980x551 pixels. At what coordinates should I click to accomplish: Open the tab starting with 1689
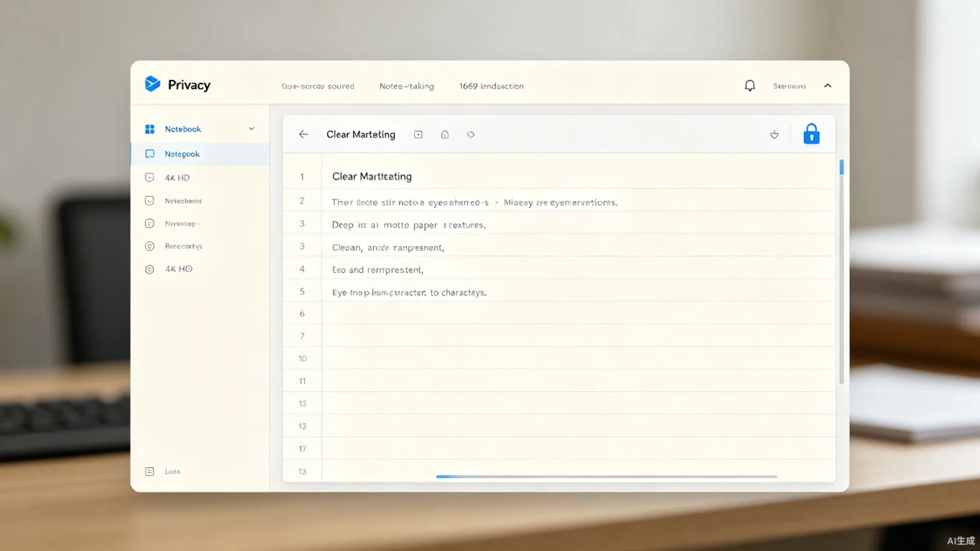coord(491,86)
